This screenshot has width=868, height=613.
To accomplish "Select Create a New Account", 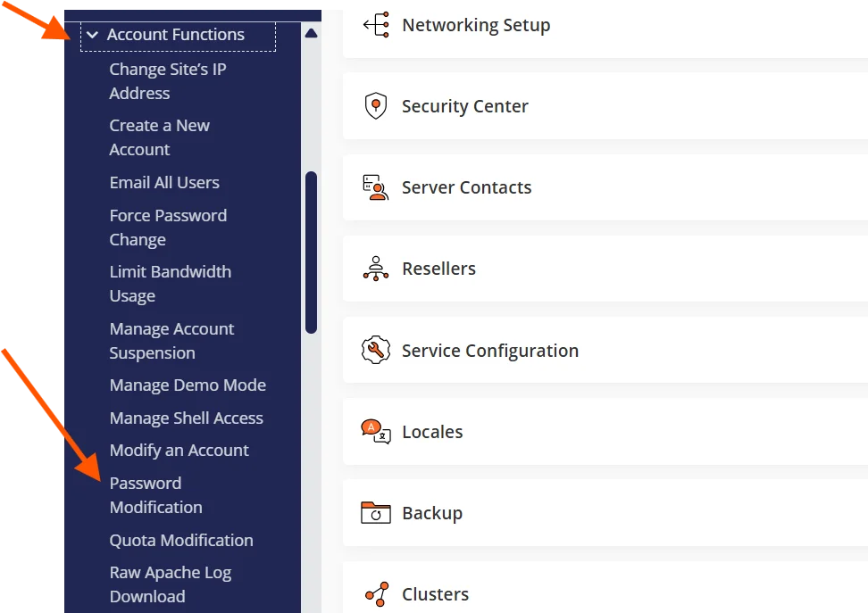I will (159, 137).
